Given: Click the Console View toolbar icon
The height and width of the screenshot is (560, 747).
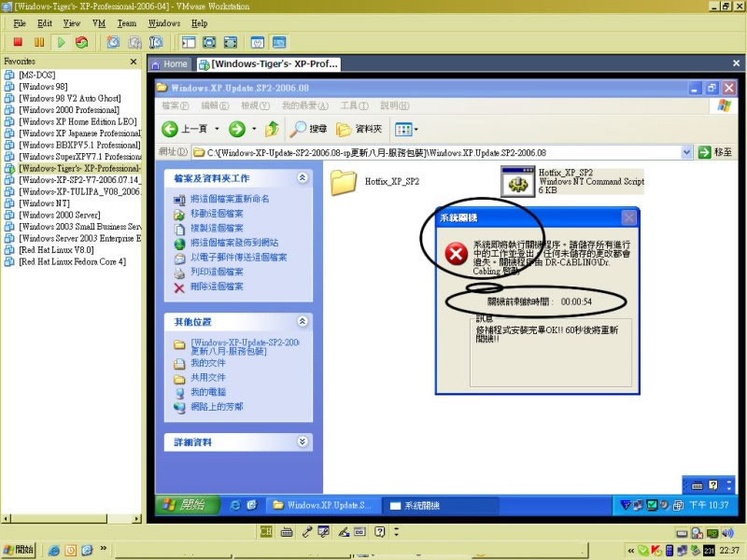Looking at the screenshot, I should pos(279,42).
